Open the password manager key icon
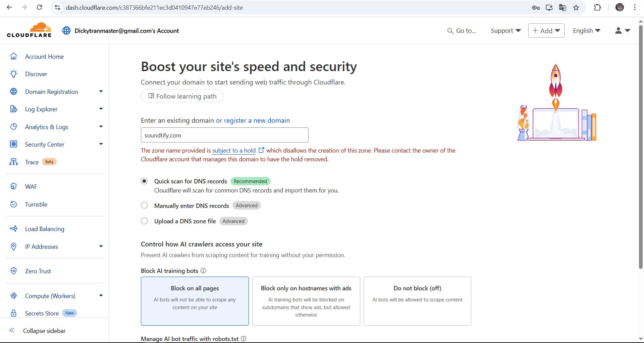 pos(536,7)
